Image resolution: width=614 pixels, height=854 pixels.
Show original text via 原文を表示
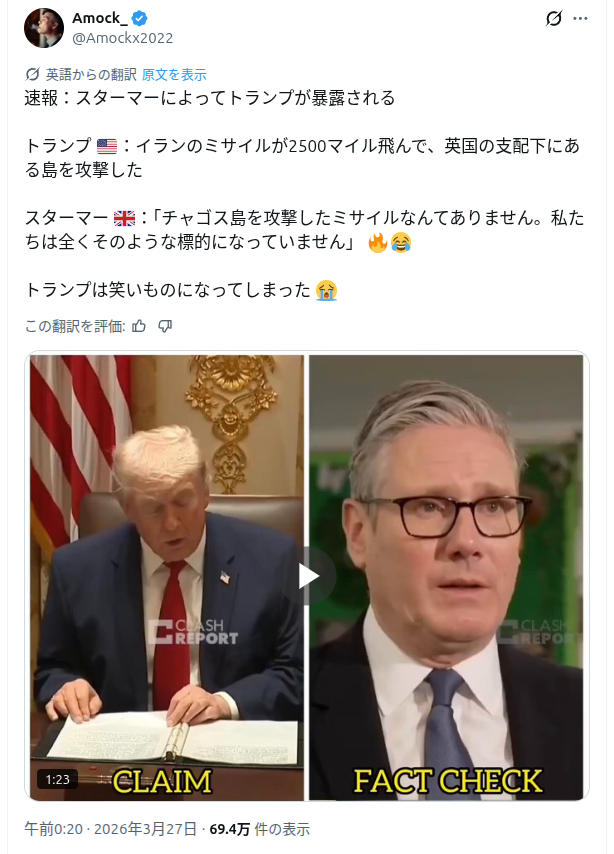point(174,75)
